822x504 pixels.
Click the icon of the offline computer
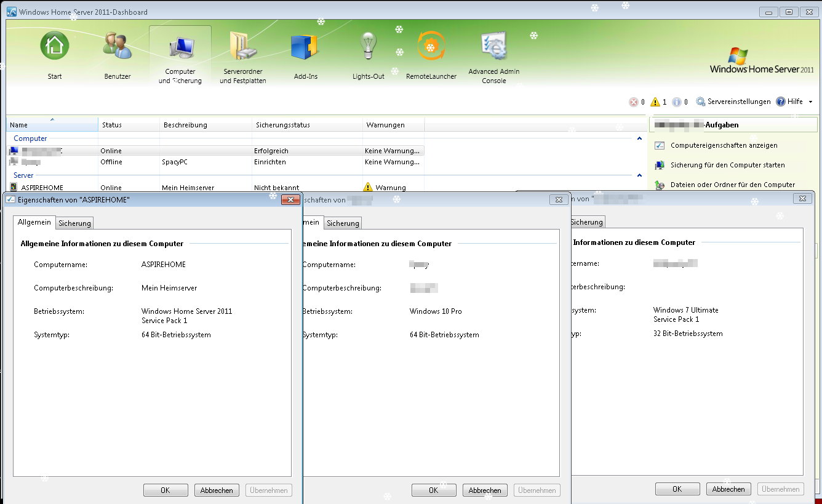(x=14, y=162)
